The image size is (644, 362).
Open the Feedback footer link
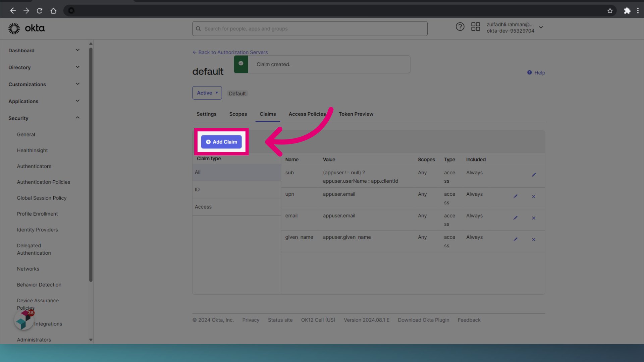[x=469, y=320]
